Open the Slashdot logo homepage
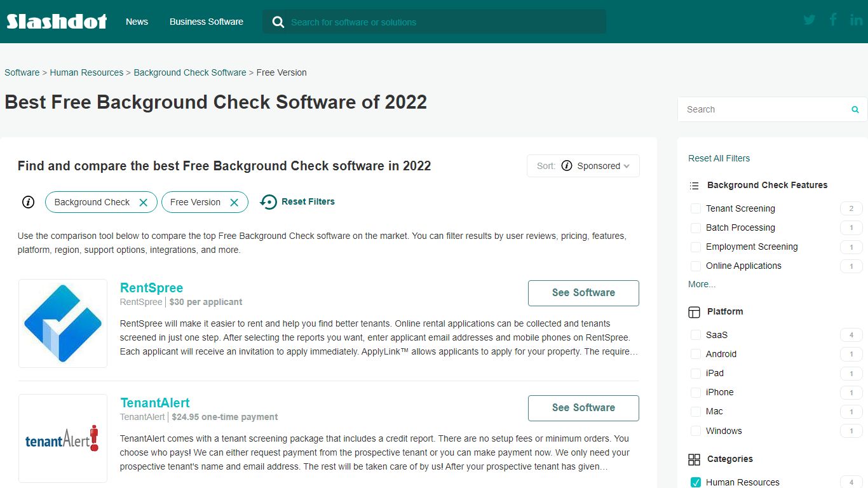The width and height of the screenshot is (868, 488). pos(57,22)
